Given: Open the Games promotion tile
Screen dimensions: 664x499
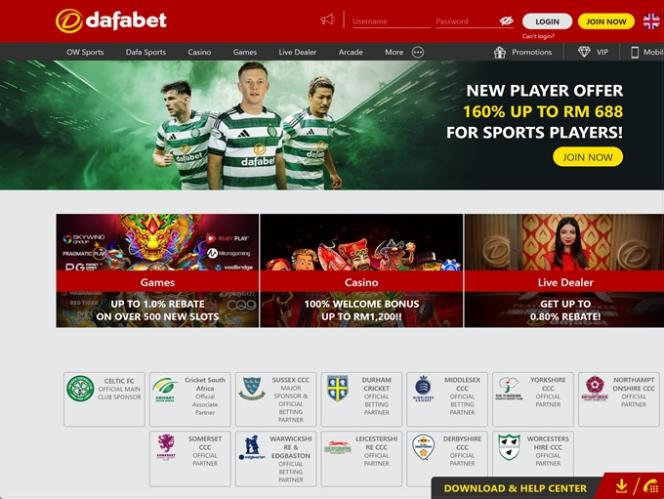Looking at the screenshot, I should pos(158,271).
